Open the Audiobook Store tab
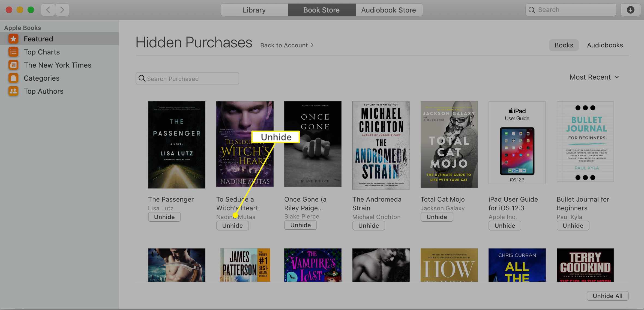644x310 pixels. (389, 10)
